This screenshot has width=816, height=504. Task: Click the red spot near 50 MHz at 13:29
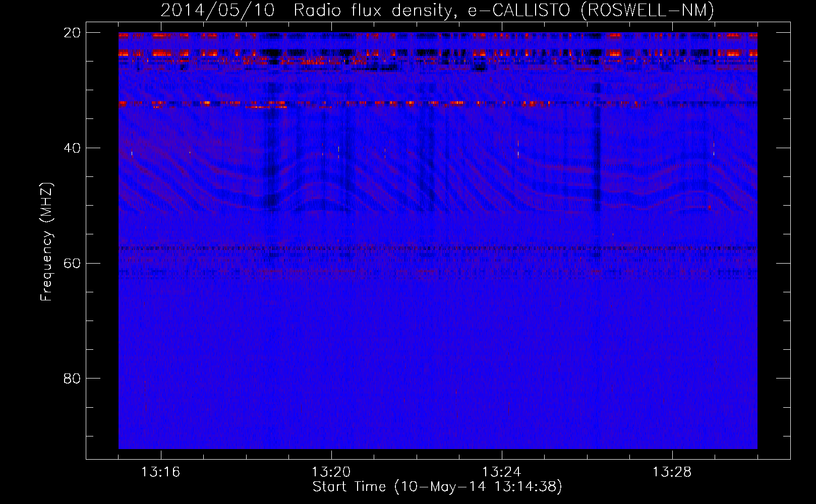(x=709, y=207)
